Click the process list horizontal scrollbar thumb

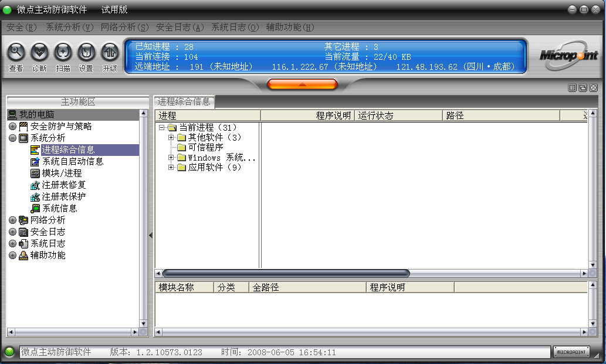coord(286,274)
